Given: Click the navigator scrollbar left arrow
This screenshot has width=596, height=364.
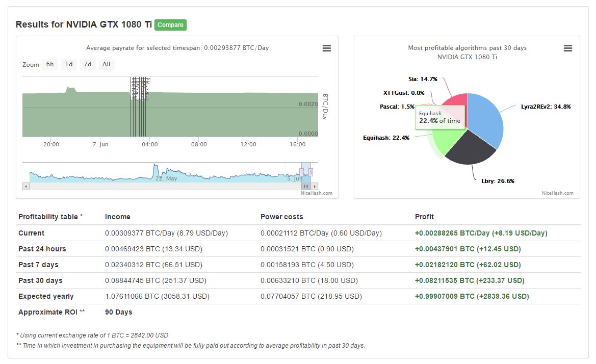Looking at the screenshot, I should pos(26,187).
